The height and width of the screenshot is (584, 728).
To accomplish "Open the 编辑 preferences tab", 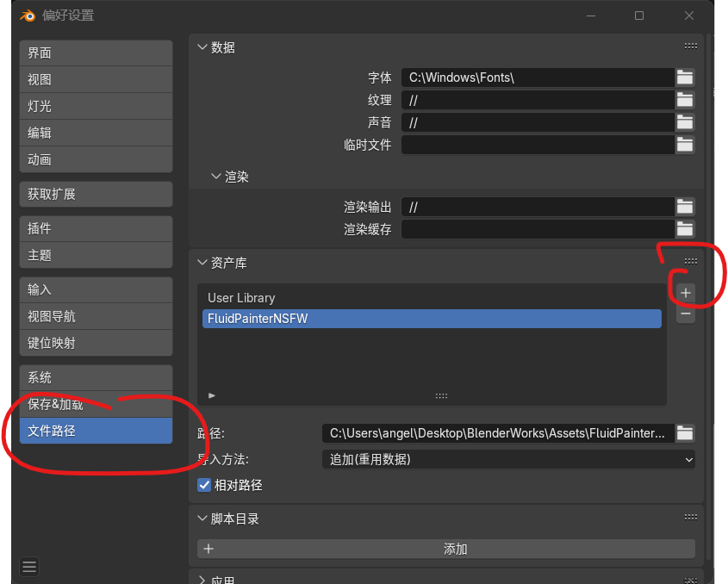I will 96,133.
